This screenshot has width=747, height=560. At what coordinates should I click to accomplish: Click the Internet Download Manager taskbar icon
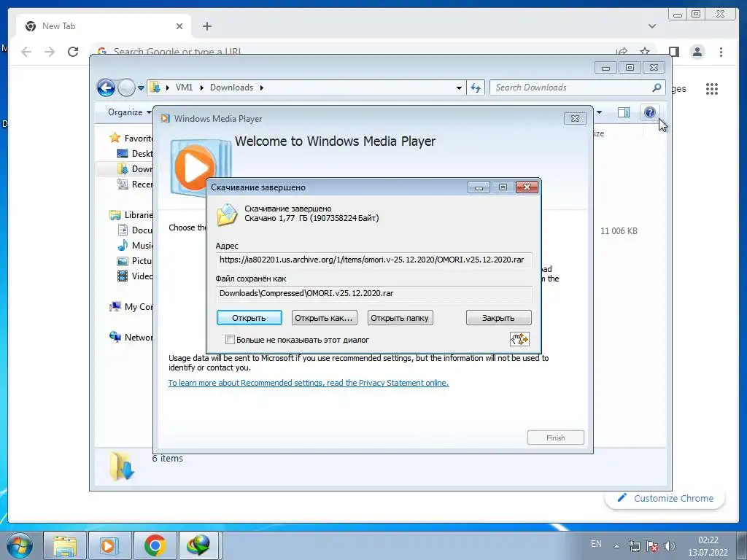199,545
